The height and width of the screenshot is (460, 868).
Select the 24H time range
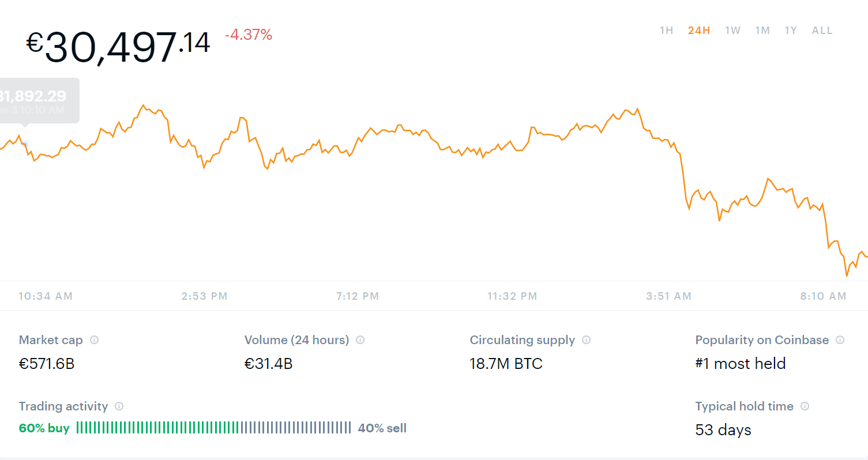pos(698,31)
